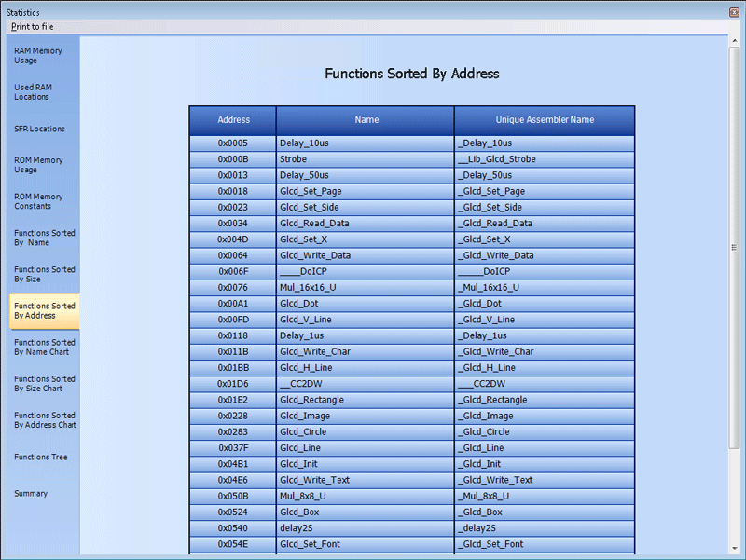This screenshot has width=746, height=560.
Task: Click address 0x0013
Action: pos(232,175)
